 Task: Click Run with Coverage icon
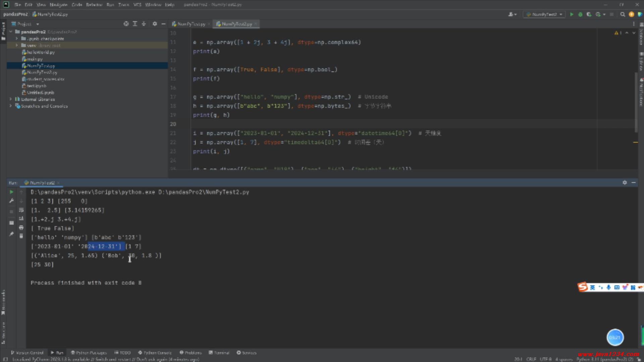pos(589,14)
